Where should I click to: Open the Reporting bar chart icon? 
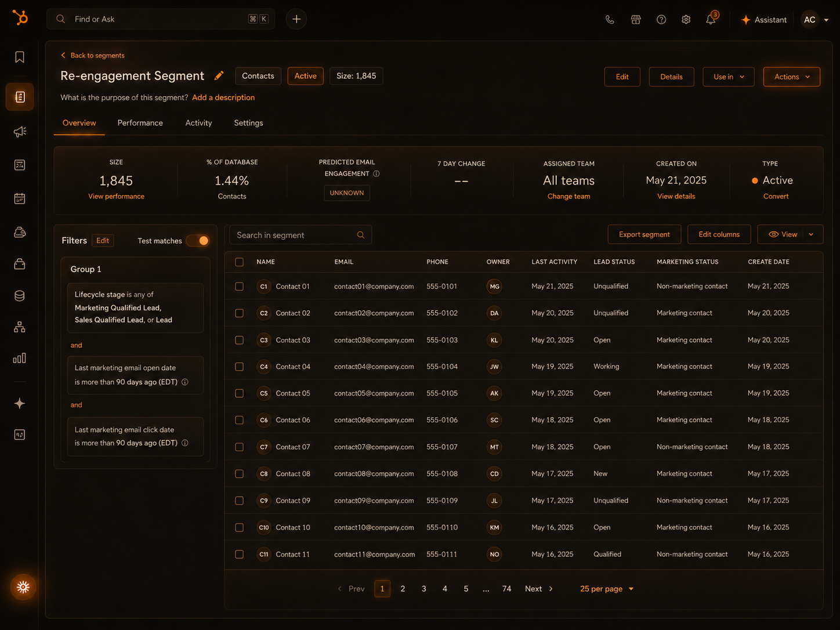[x=20, y=358]
